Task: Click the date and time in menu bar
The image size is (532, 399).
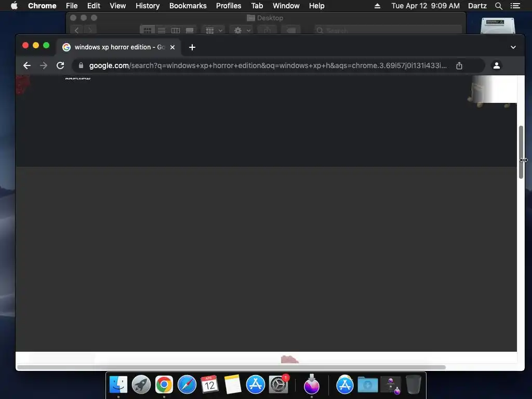Action: (425, 6)
